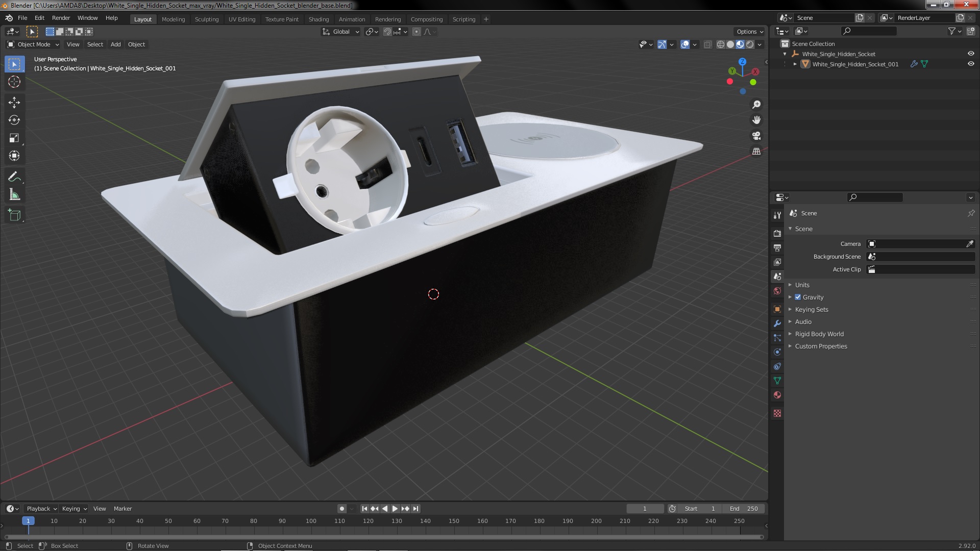
Task: Click the Marker menu in timeline
Action: tap(122, 509)
